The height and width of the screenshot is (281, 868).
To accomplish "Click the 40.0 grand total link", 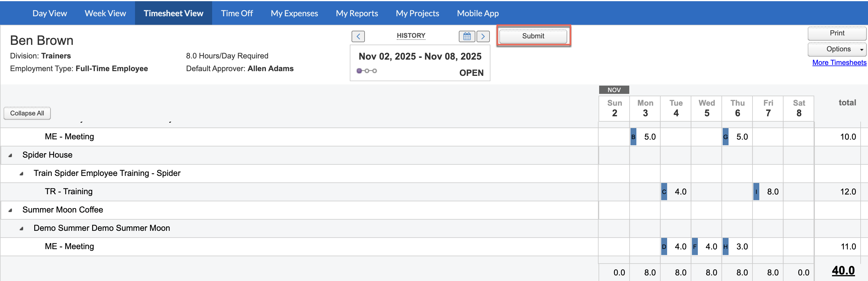I will (843, 270).
